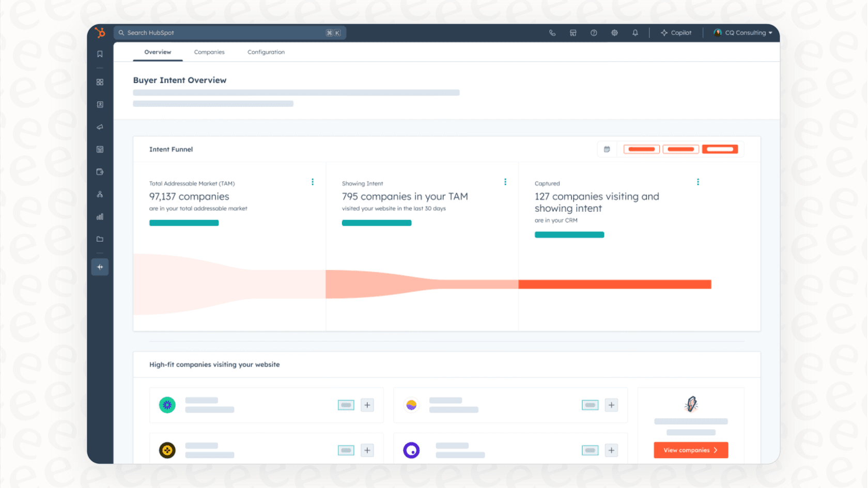Image resolution: width=868 pixels, height=488 pixels.
Task: Open the Captured card's three-dot menu
Action: (x=698, y=182)
